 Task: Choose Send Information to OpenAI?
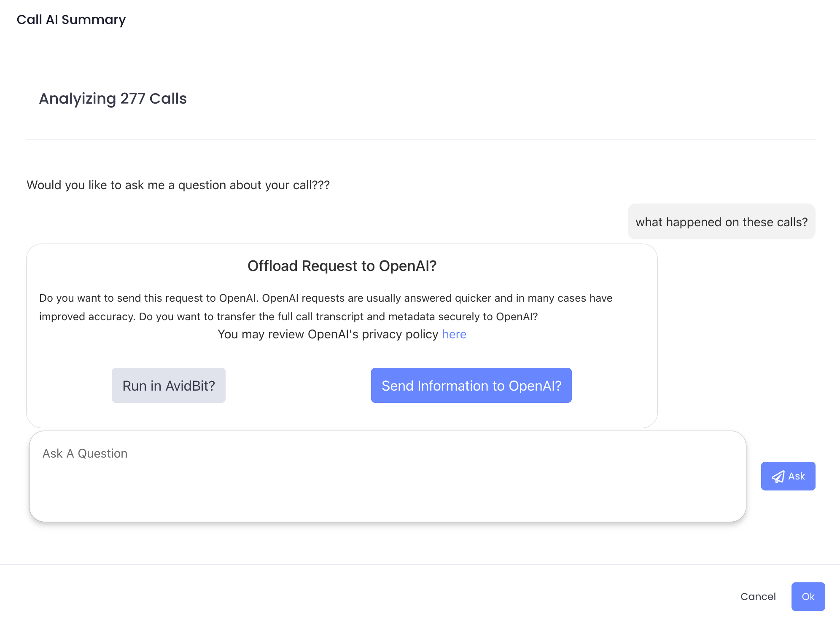pos(471,386)
